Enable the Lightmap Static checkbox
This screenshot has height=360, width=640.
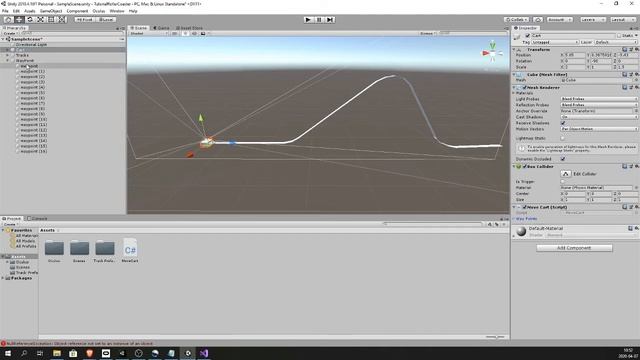pos(563,138)
